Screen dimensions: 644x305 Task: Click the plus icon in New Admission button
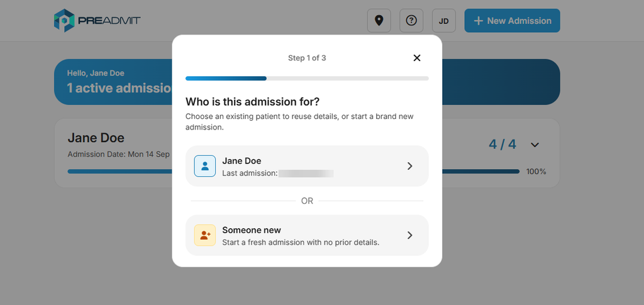click(478, 21)
